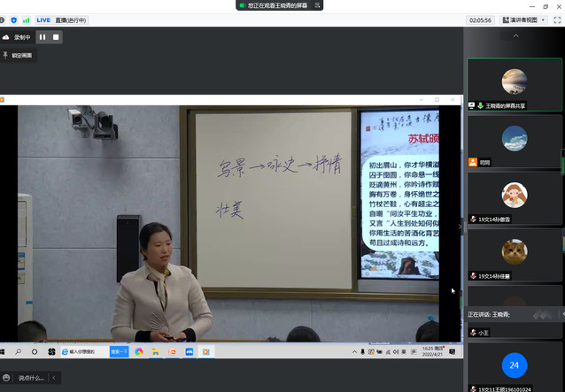Click the 说点什么... chat input
Image resolution: width=565 pixels, height=392 pixels.
point(31,378)
